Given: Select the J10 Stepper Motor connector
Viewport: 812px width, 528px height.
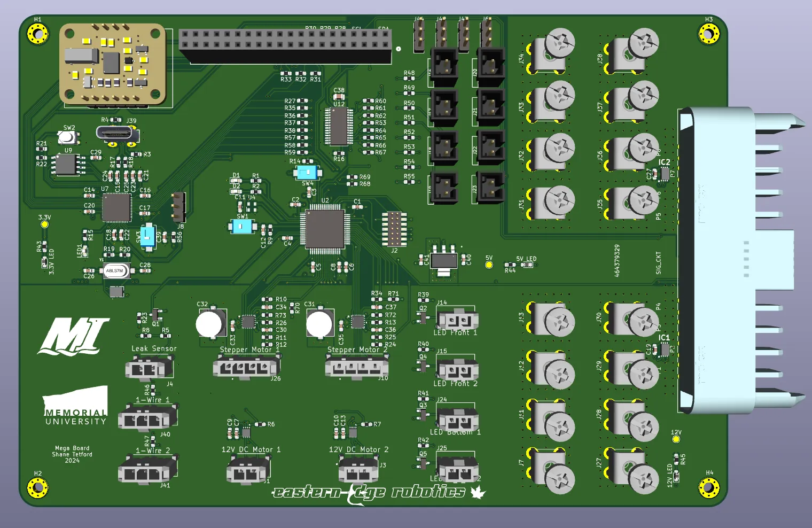Looking at the screenshot, I should click(357, 368).
